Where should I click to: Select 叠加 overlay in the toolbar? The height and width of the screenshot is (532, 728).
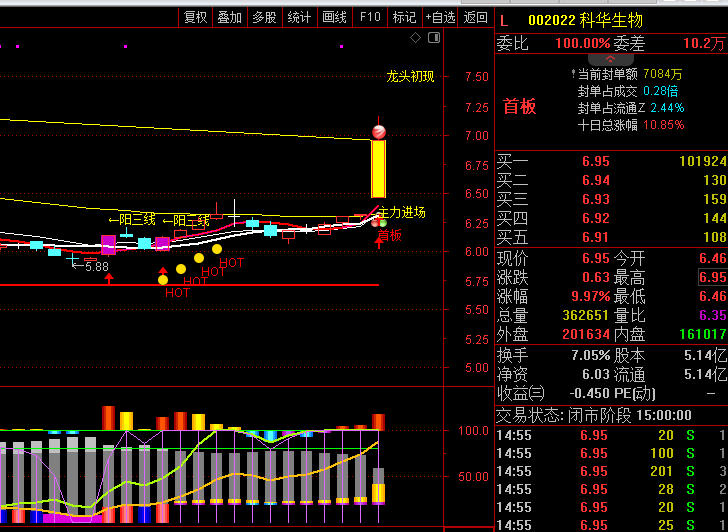[x=230, y=17]
